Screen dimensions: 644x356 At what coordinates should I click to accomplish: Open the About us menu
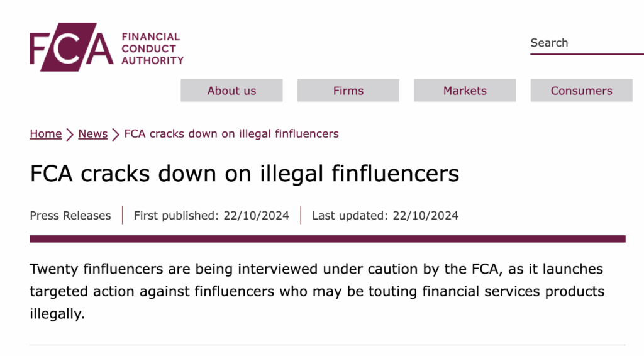coord(231,91)
